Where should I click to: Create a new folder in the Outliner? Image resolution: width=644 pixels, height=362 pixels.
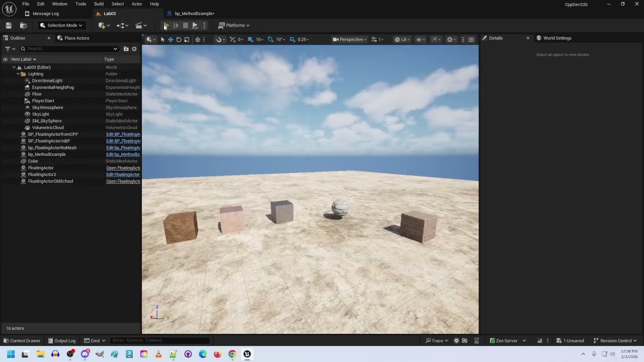pyautogui.click(x=126, y=49)
